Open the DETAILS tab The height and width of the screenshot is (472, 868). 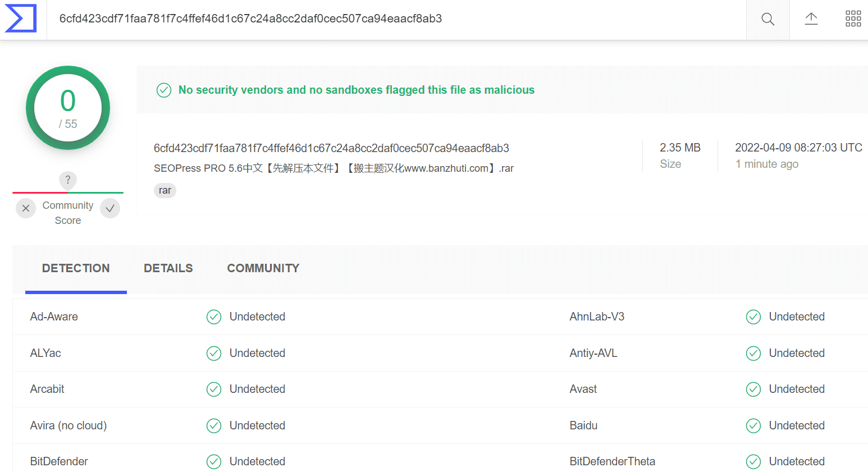168,269
